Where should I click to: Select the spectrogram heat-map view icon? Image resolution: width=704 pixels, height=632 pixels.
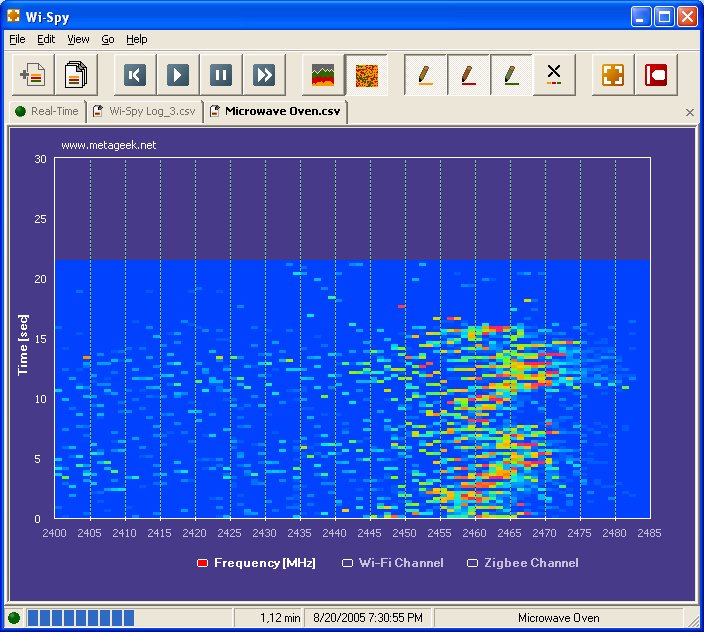point(366,75)
